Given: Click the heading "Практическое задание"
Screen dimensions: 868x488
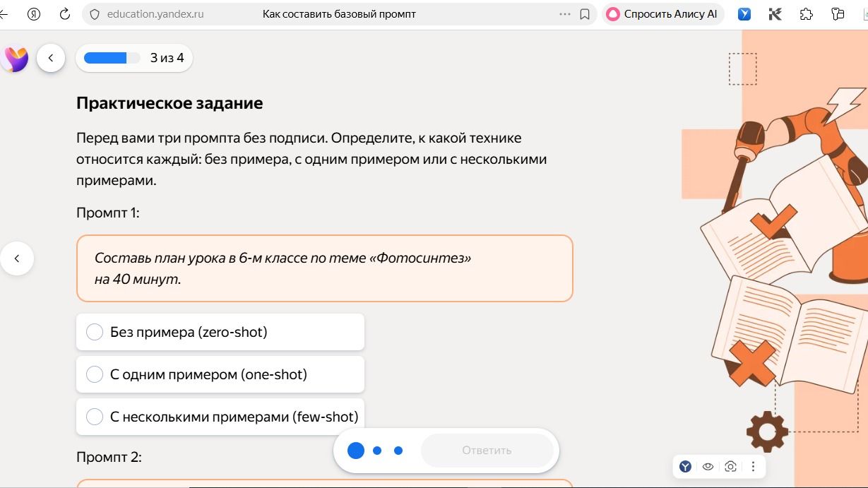Looking at the screenshot, I should pos(170,103).
